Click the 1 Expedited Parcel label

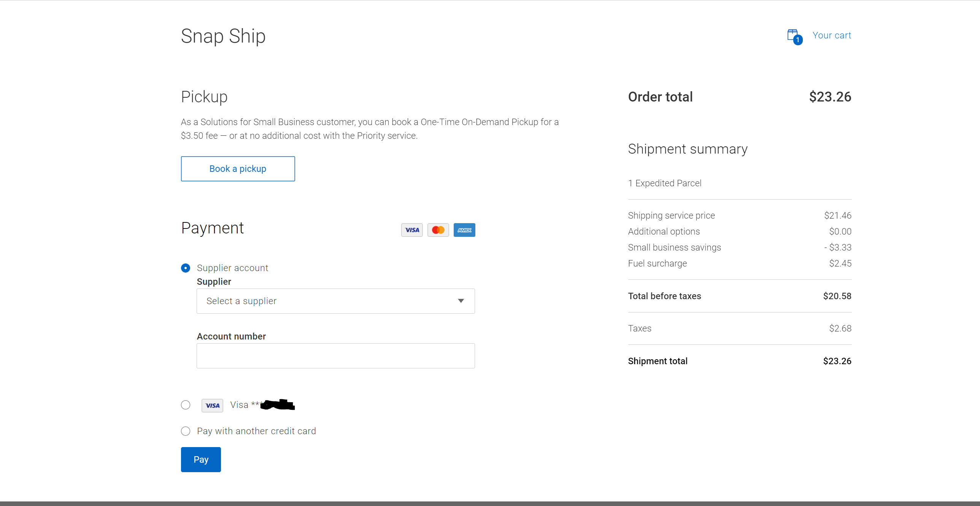[664, 183]
